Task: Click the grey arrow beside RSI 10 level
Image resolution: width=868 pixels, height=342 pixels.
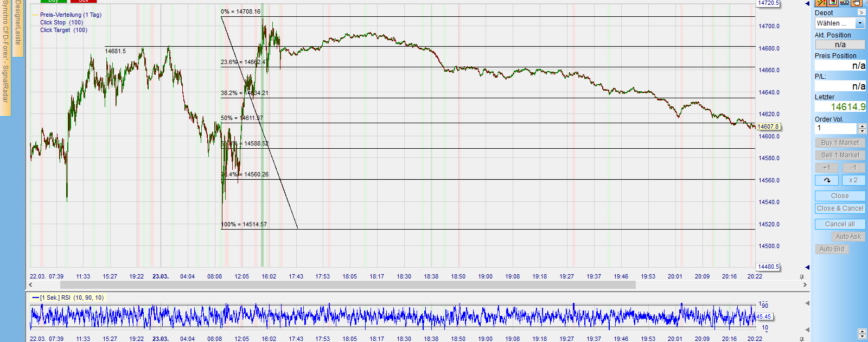Action: click(807, 330)
